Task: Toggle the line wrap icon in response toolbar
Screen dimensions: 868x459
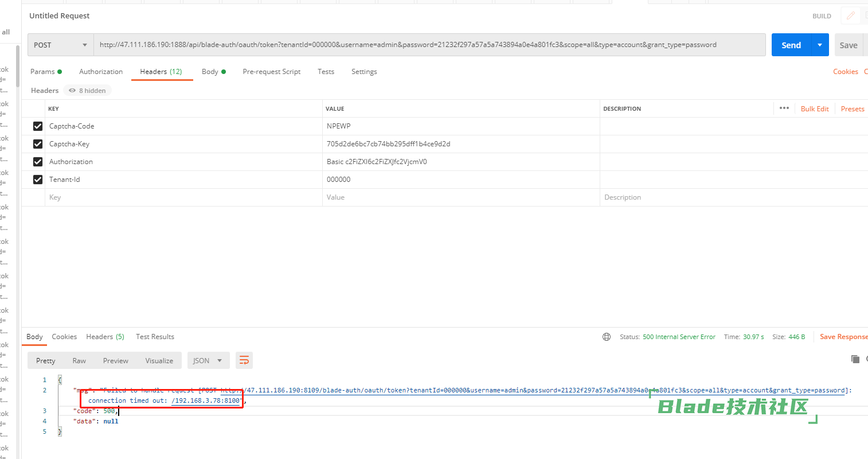Action: [x=244, y=360]
